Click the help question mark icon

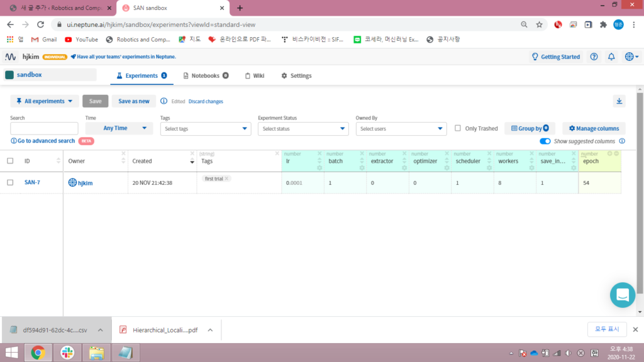(x=594, y=57)
